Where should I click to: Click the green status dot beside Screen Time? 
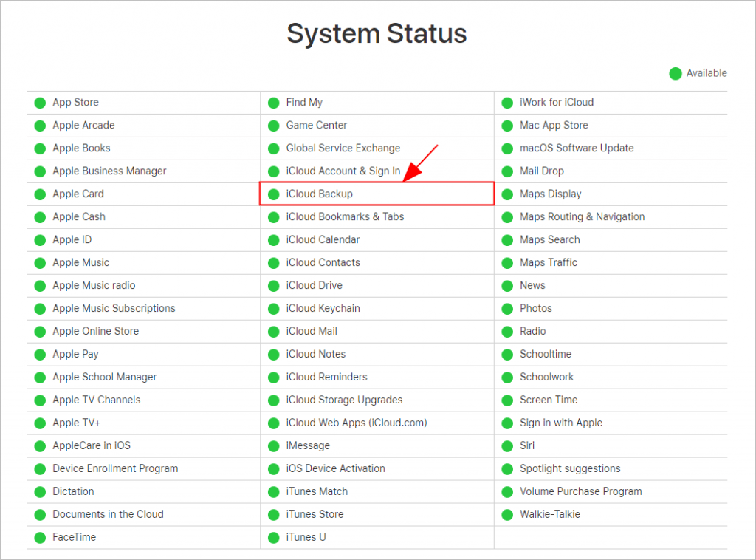pos(507,400)
